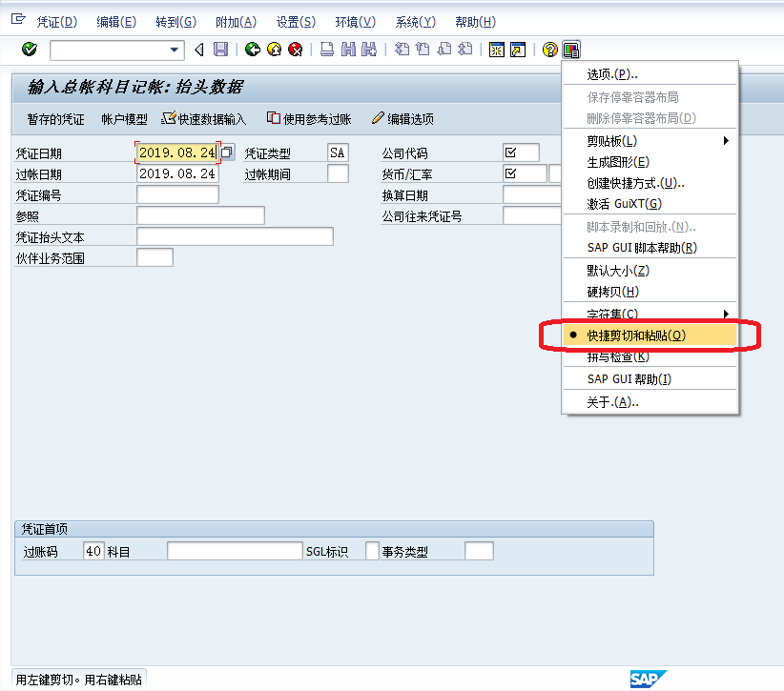Screen dimensions: 784x691
Task: Click the 事务类型 input field
Action: coord(479,551)
